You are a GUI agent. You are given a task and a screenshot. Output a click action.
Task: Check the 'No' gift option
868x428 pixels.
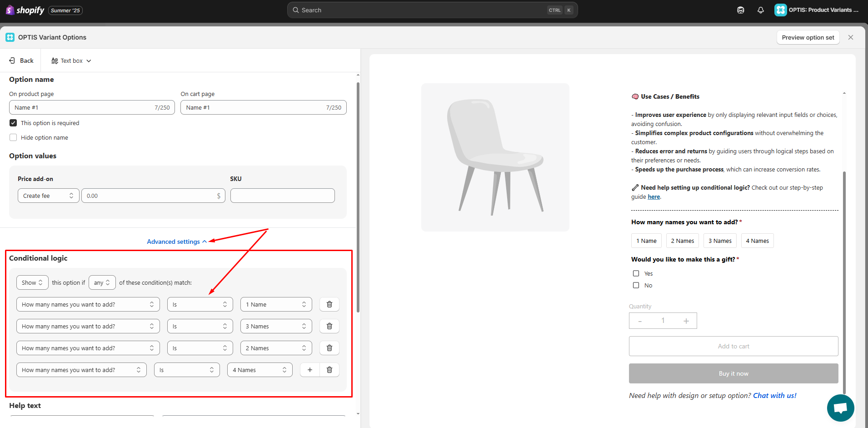[636, 285]
